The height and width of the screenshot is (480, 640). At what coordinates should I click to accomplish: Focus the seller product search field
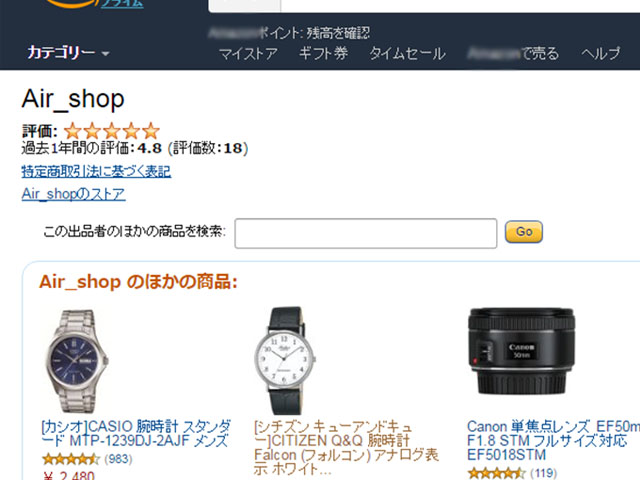click(x=366, y=233)
